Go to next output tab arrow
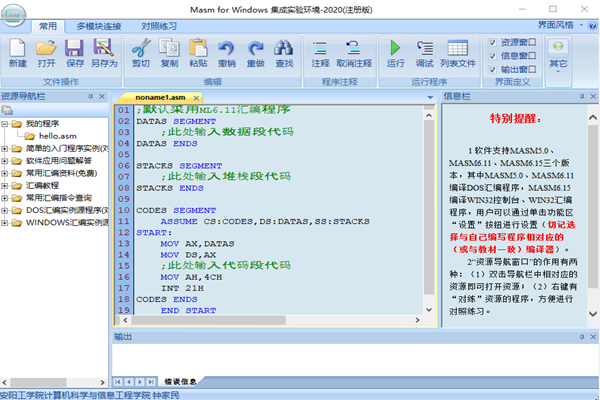The image size is (600, 400). click(140, 382)
